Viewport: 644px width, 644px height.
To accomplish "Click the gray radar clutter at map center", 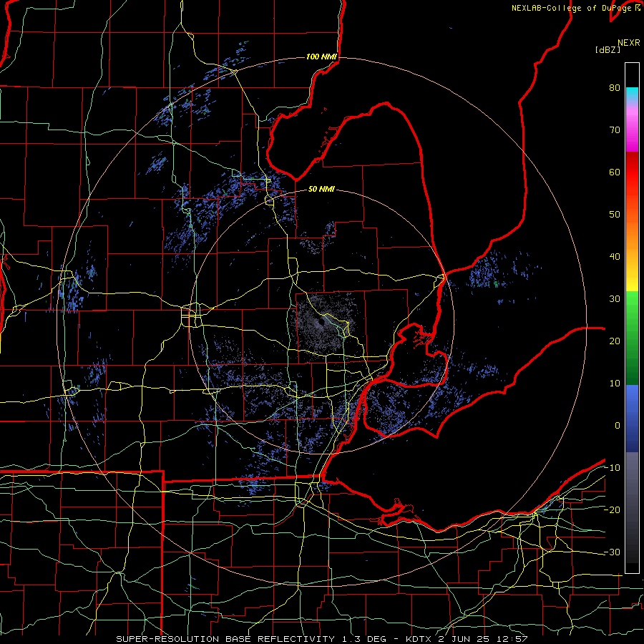I will pos(323,323).
